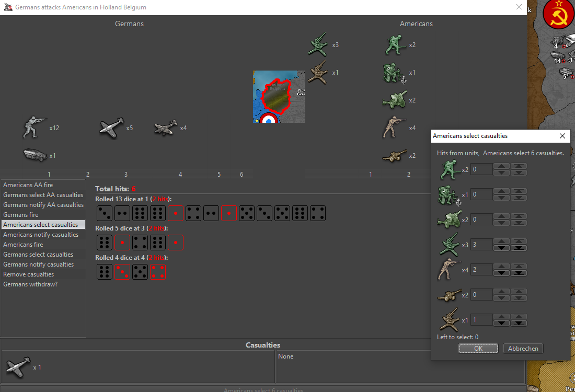Click Abbrechen to cancel casualty selection
Viewport: 575px width, 392px height.
523,349
